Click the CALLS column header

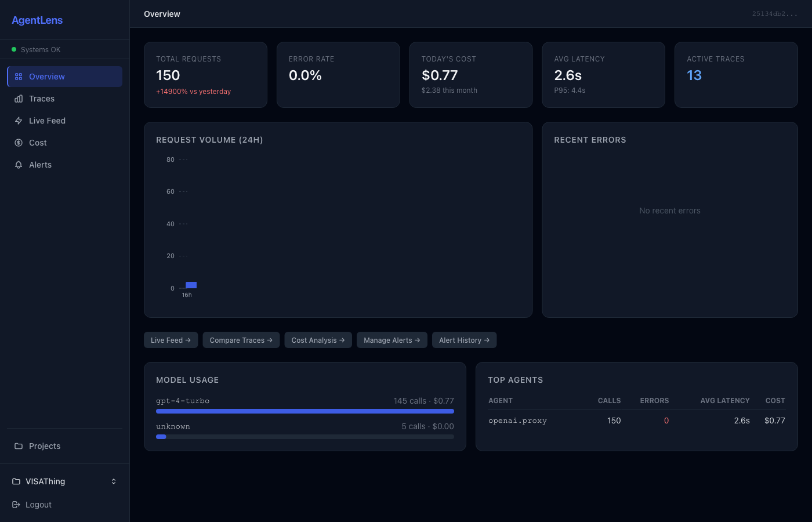610,401
